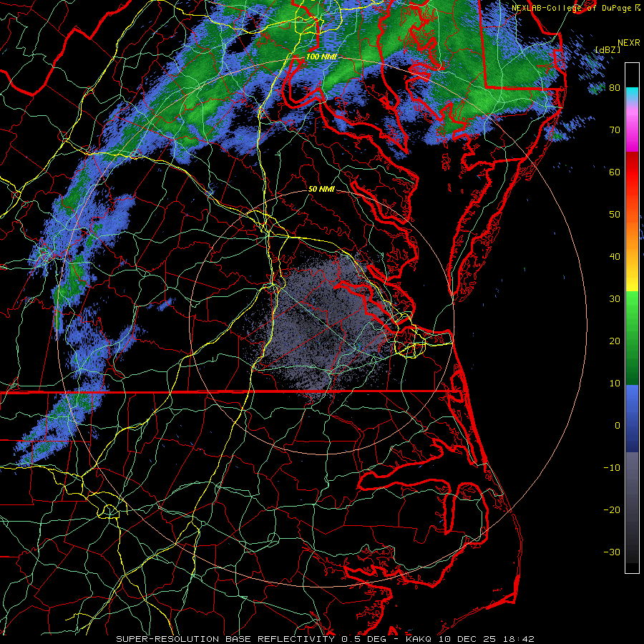Image resolution: width=644 pixels, height=644 pixels.
Task: Click the -10 value on the dBZ scale
Action: (x=612, y=468)
